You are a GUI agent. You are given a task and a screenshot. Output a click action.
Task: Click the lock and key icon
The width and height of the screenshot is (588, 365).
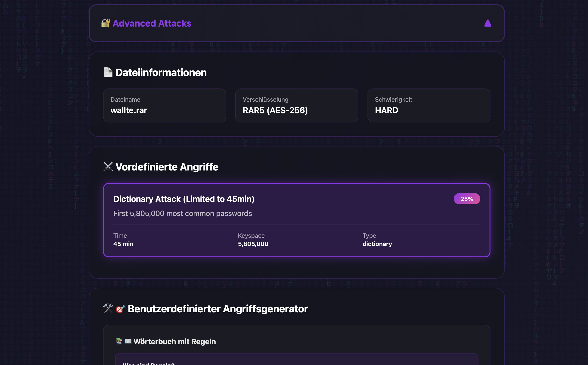point(106,23)
